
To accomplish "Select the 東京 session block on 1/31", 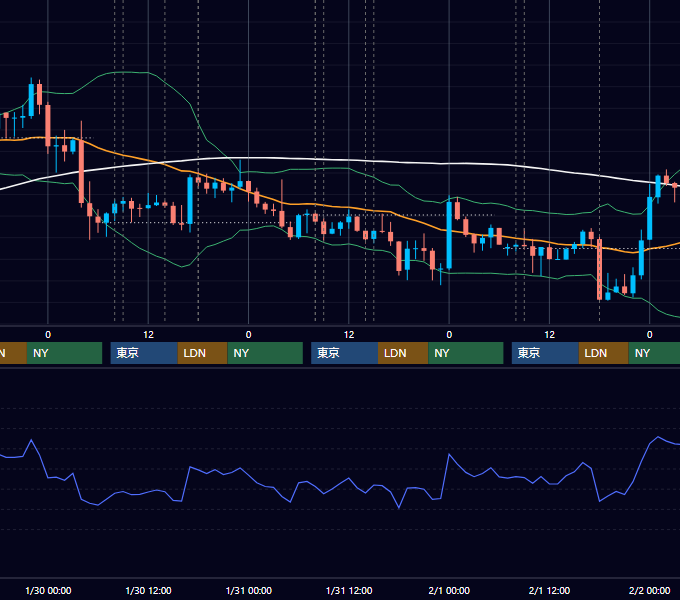I will [x=344, y=353].
